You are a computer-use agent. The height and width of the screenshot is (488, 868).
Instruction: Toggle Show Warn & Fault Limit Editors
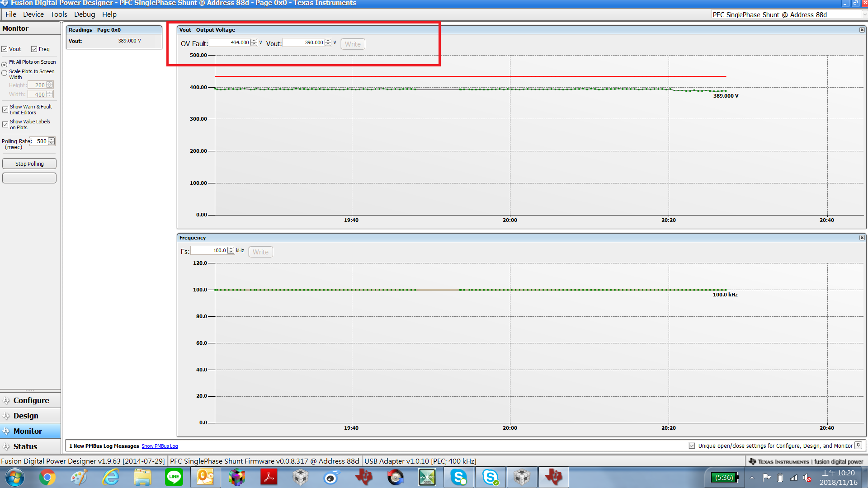click(x=5, y=110)
